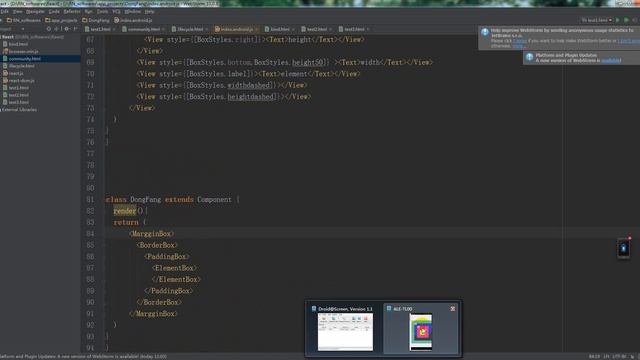Click the cursor position in status bar
This screenshot has width=640, height=360.
(594, 357)
